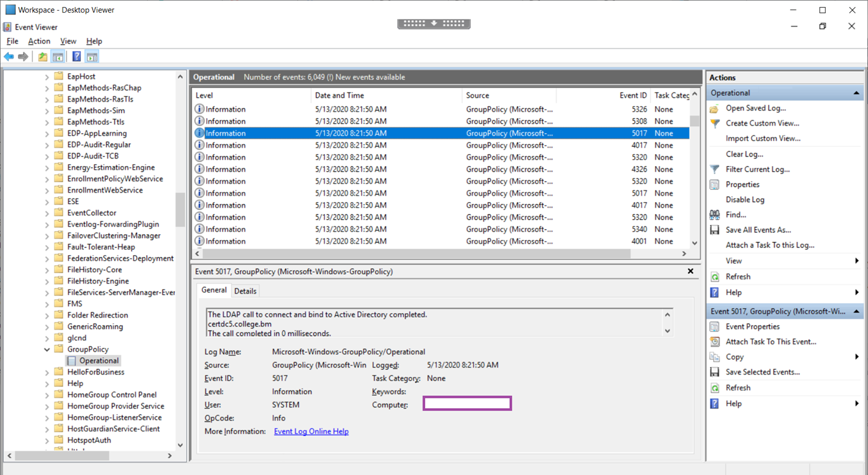868x475 pixels.
Task: Expand the Folder Redirection tree node
Action: (x=47, y=315)
